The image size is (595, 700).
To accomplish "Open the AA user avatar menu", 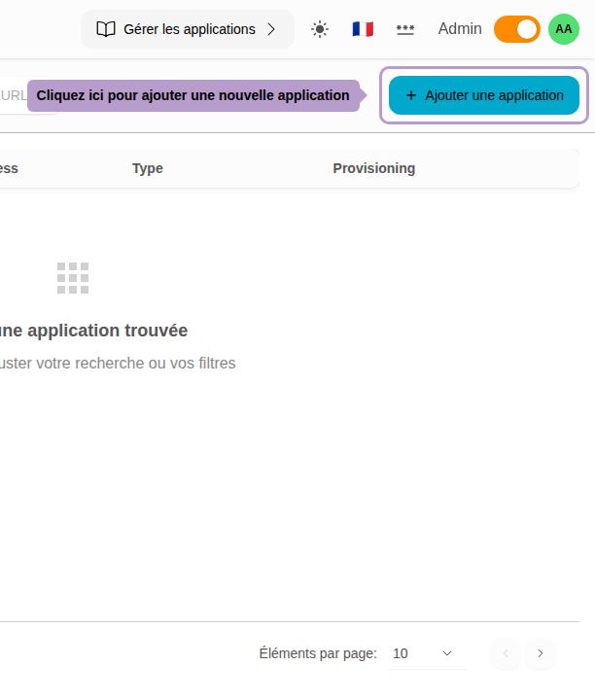I will (x=564, y=29).
